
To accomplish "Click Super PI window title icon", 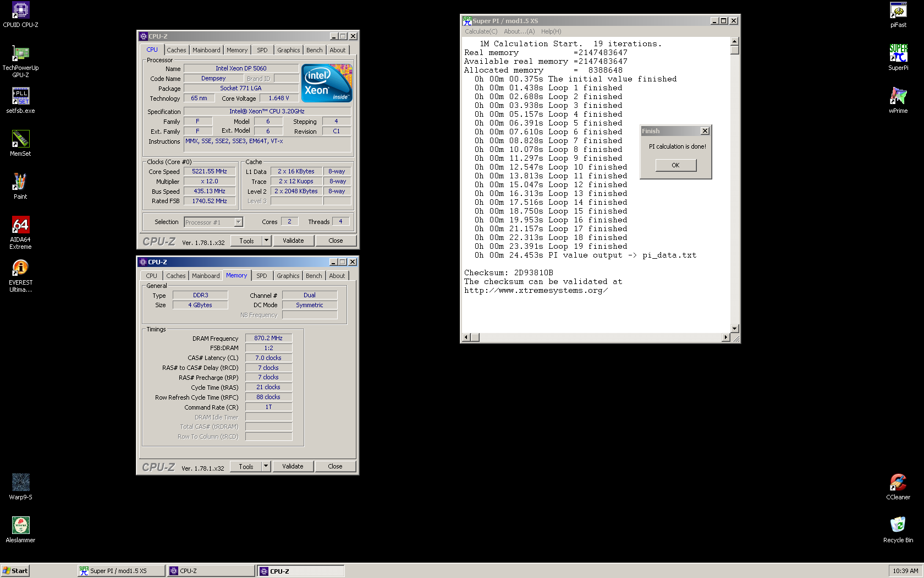I will tap(467, 20).
